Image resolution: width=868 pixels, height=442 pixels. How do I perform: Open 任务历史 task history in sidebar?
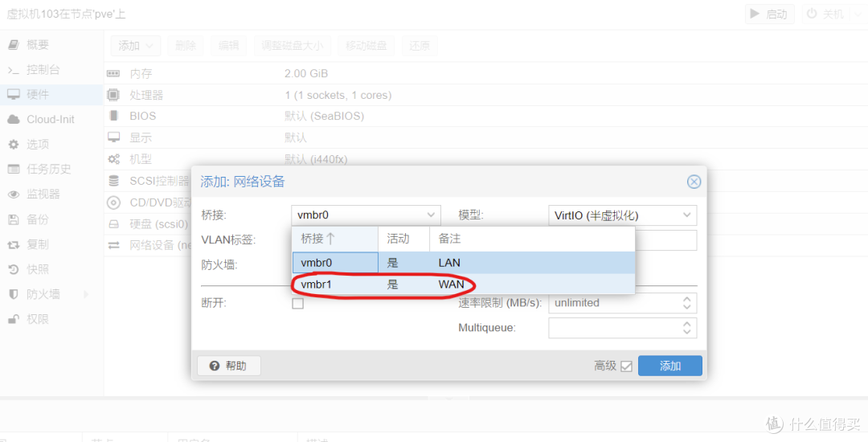pyautogui.click(x=51, y=170)
